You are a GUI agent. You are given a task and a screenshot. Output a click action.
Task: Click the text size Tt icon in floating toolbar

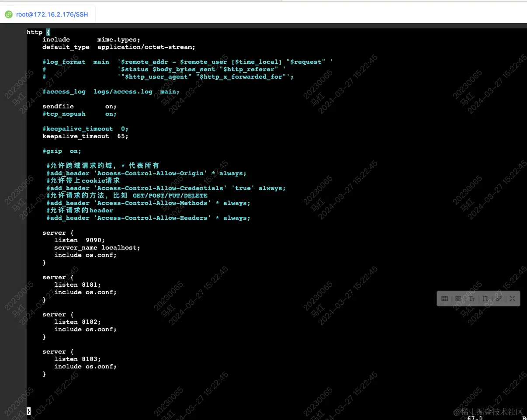point(472,299)
